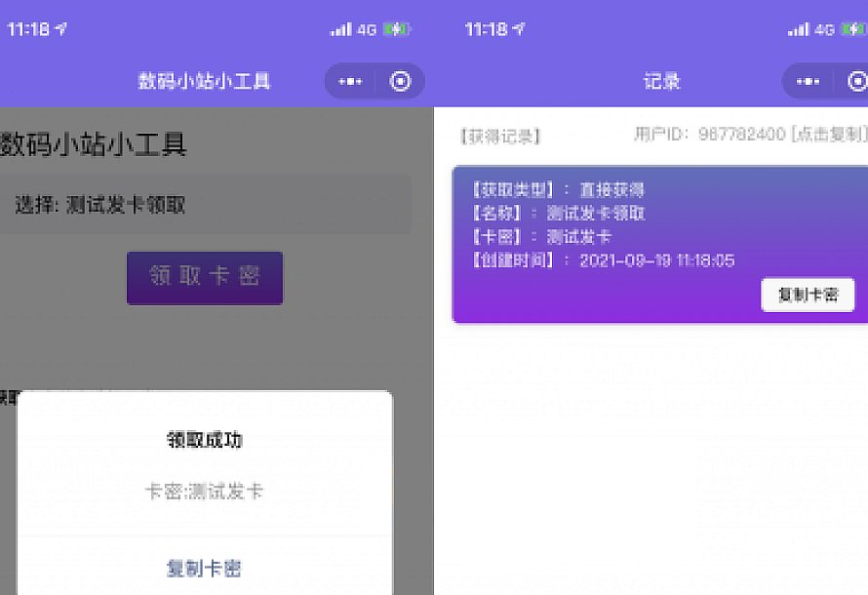Open the three-dot menu on 数码小站小工具 page

[x=350, y=82]
